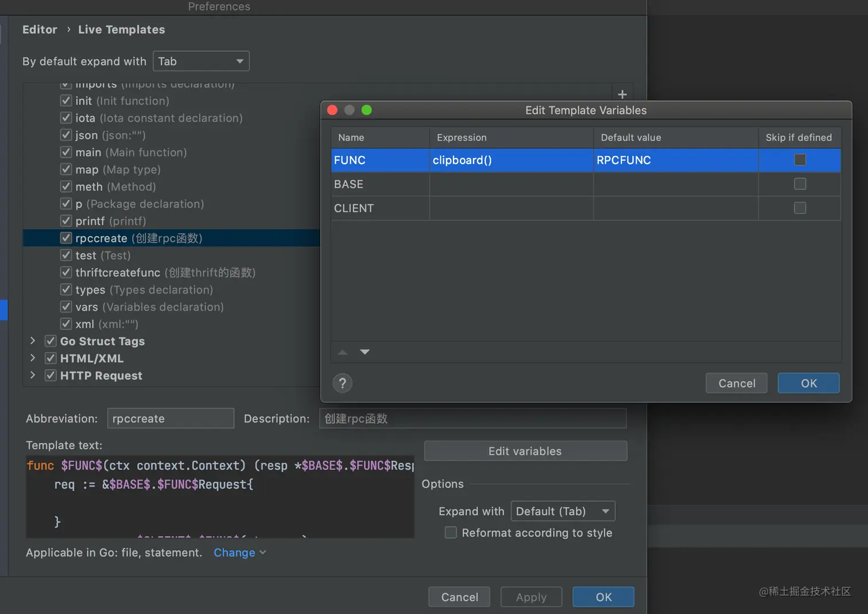Select the iota constant declaration template
The height and width of the screenshot is (614, 868).
[x=159, y=118]
